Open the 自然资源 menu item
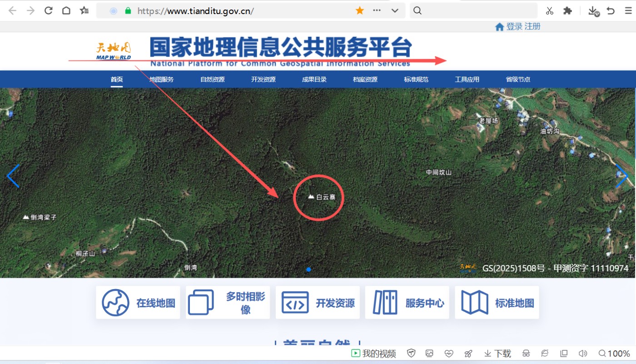 pyautogui.click(x=213, y=79)
